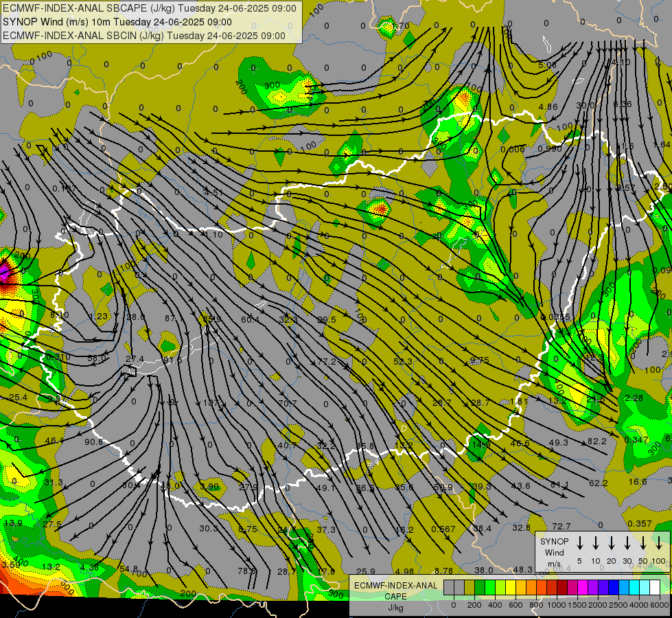The image size is (672, 618).
Task: Click the map value 43.6
Action: click(521, 485)
